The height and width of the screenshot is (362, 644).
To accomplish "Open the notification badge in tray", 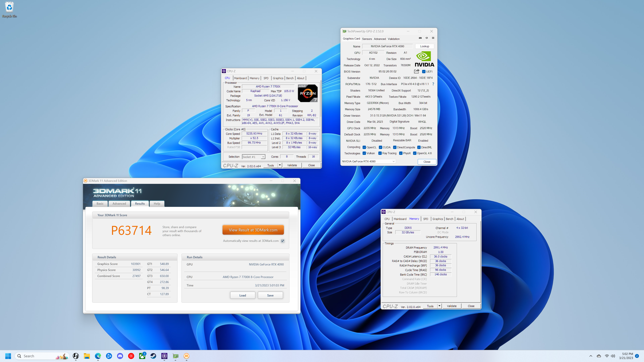I will (637, 356).
